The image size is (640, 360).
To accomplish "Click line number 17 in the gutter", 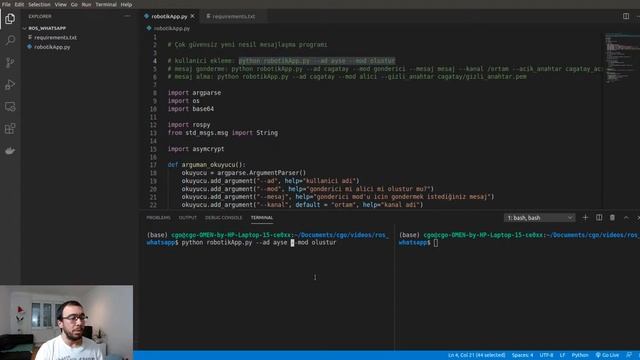I will coord(153,165).
